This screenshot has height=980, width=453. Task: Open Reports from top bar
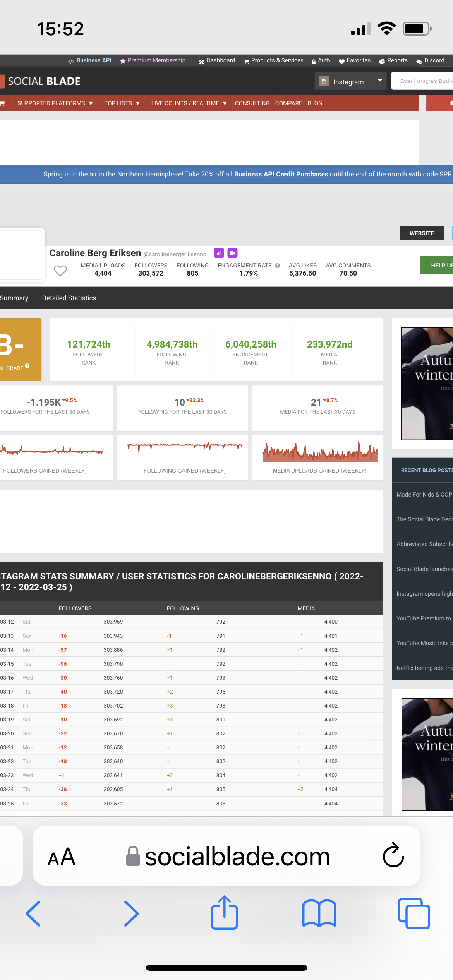[x=393, y=60]
